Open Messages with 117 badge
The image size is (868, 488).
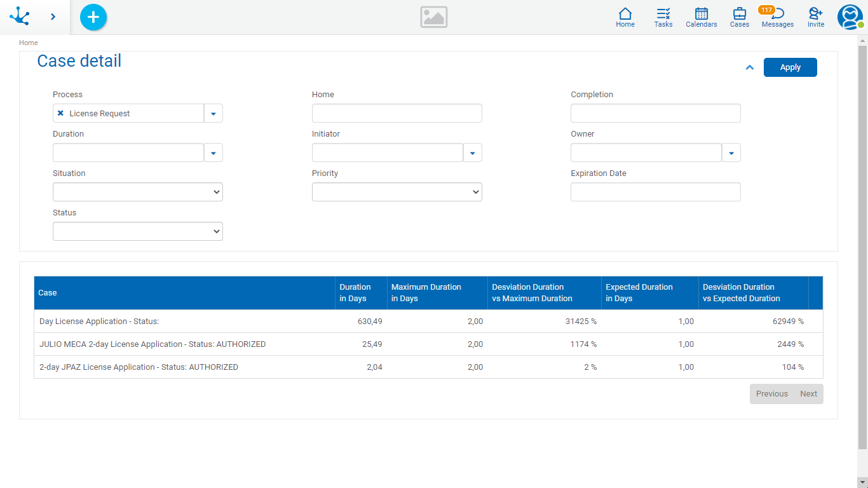(777, 17)
